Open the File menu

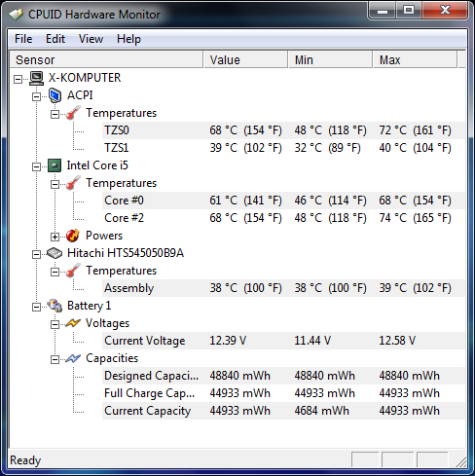pyautogui.click(x=23, y=39)
